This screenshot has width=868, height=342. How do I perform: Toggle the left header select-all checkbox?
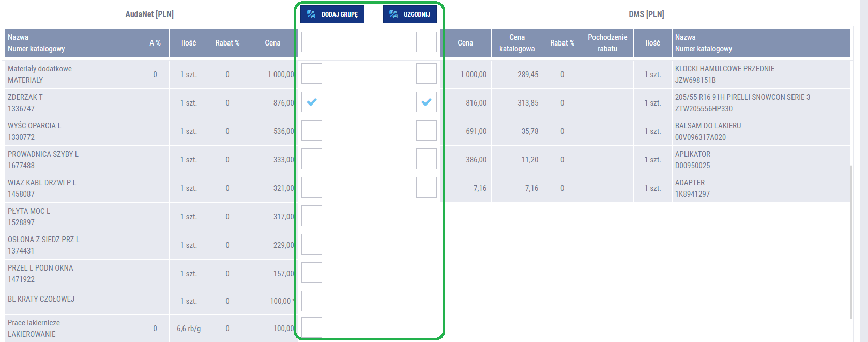click(312, 42)
